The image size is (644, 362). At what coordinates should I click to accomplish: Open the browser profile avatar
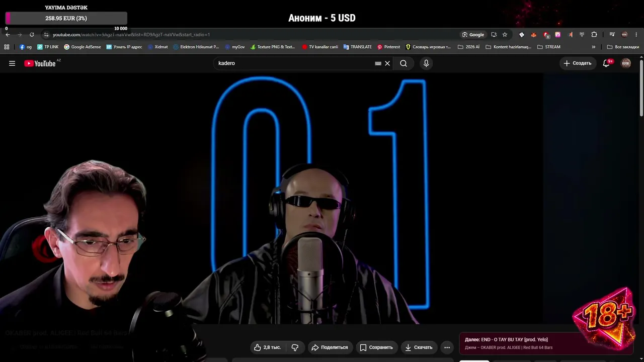click(624, 35)
